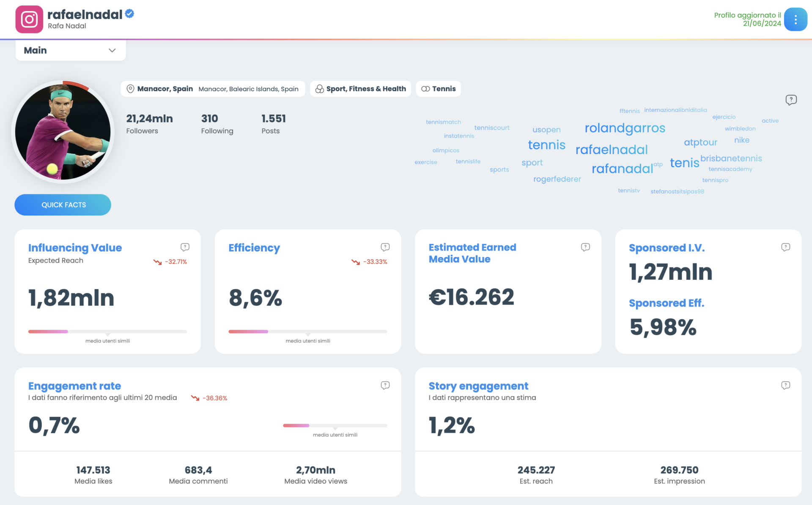Click the 0,7% engagement rate figure

54,425
